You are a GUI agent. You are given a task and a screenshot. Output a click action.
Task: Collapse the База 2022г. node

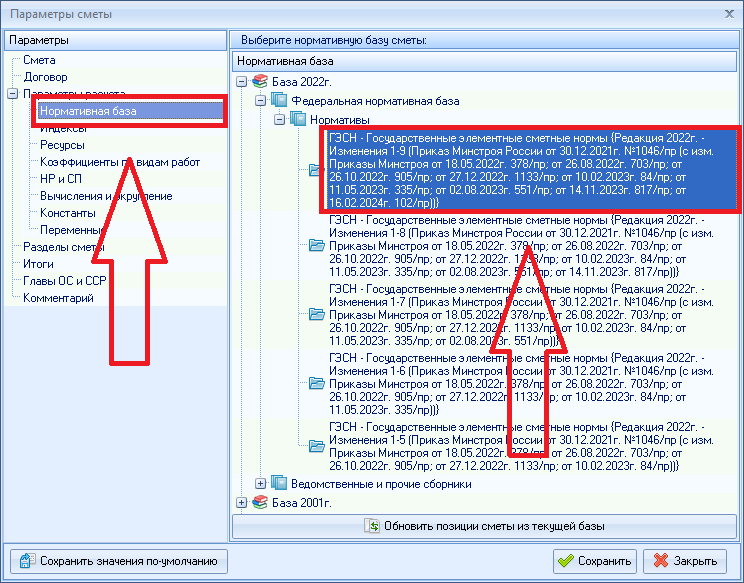(x=242, y=82)
